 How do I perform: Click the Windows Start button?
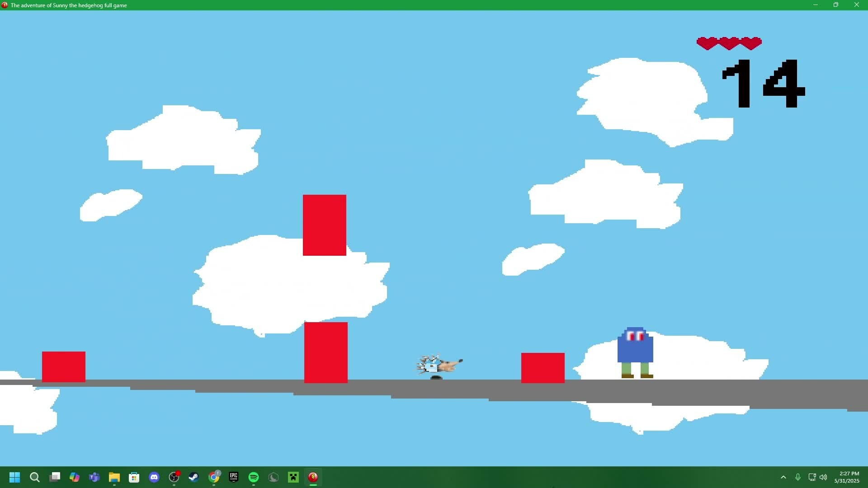15,477
